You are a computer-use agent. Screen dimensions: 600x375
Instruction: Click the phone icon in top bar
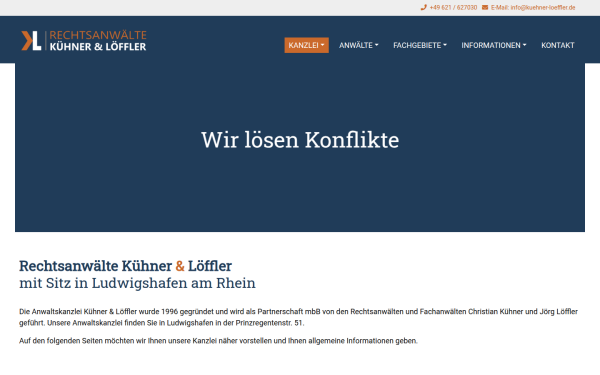click(423, 7)
